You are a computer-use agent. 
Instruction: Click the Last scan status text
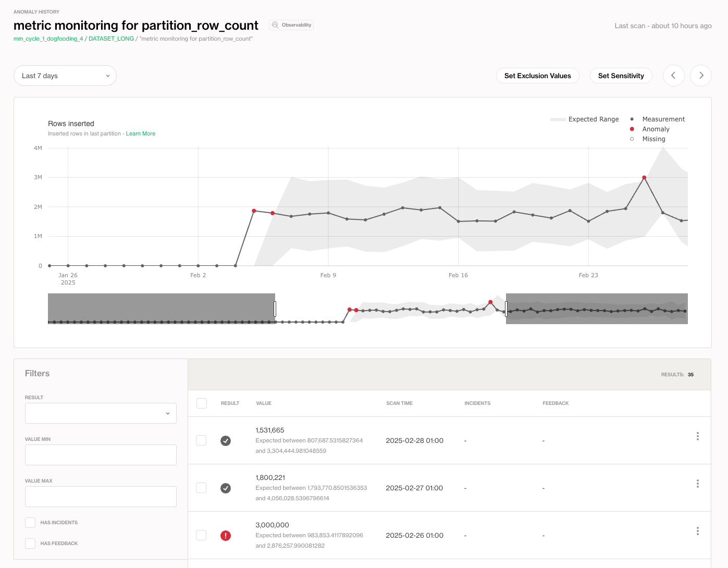(x=663, y=26)
